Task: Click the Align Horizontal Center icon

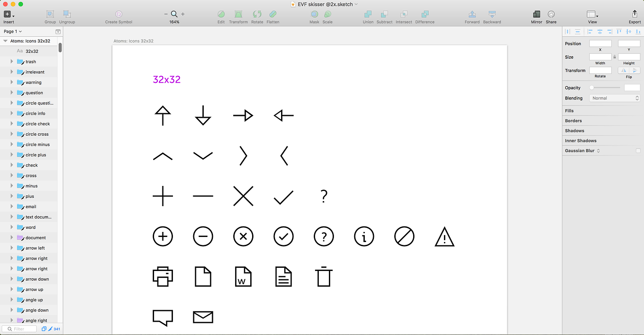Action: click(x=600, y=32)
